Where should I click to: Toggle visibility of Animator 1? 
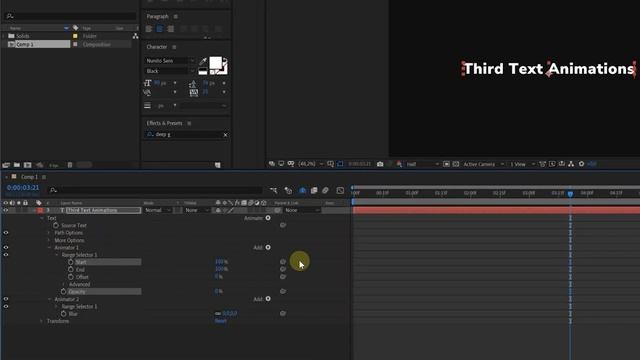pos(6,247)
